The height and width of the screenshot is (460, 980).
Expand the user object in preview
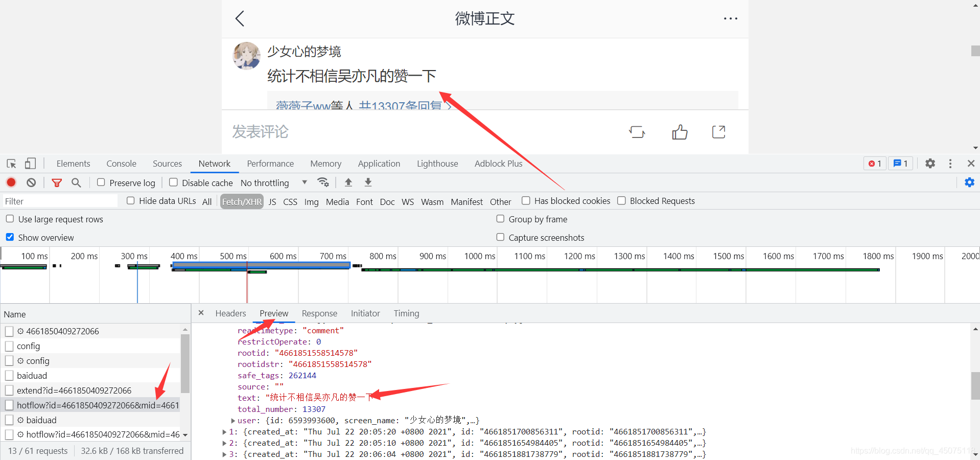pyautogui.click(x=234, y=421)
